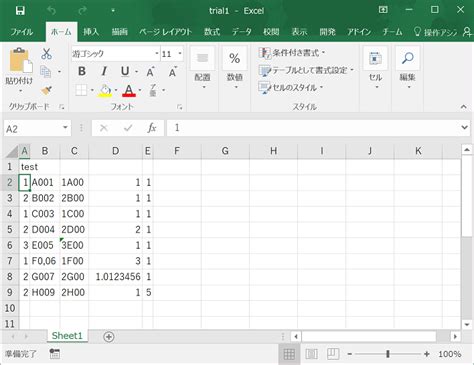The width and height of the screenshot is (474, 365).
Task: Click the zoom out minus button
Action: coord(349,354)
